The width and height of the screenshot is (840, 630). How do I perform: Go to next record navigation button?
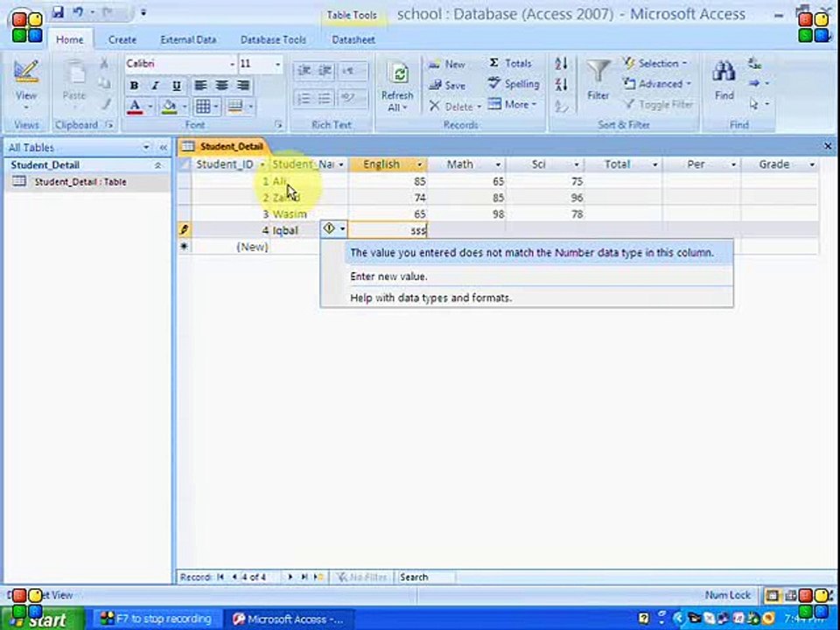click(290, 577)
